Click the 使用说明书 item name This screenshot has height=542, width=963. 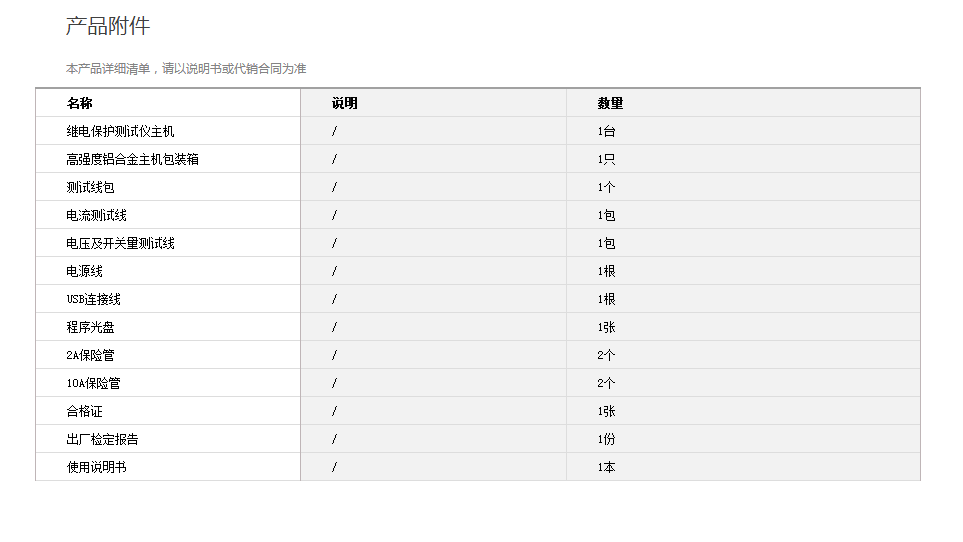(x=97, y=467)
